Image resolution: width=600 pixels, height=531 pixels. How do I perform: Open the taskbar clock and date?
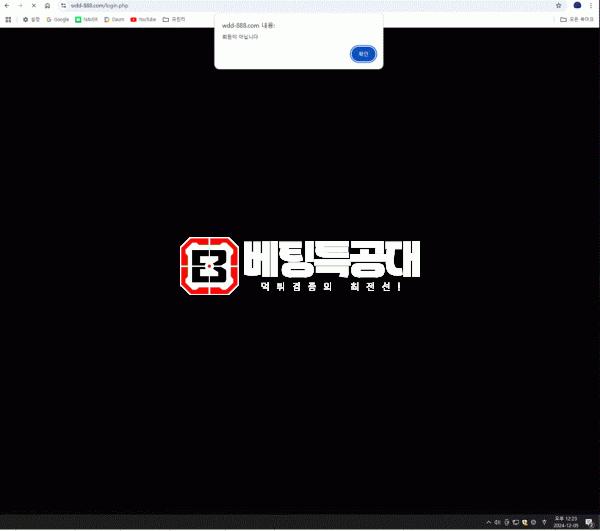[x=566, y=522]
